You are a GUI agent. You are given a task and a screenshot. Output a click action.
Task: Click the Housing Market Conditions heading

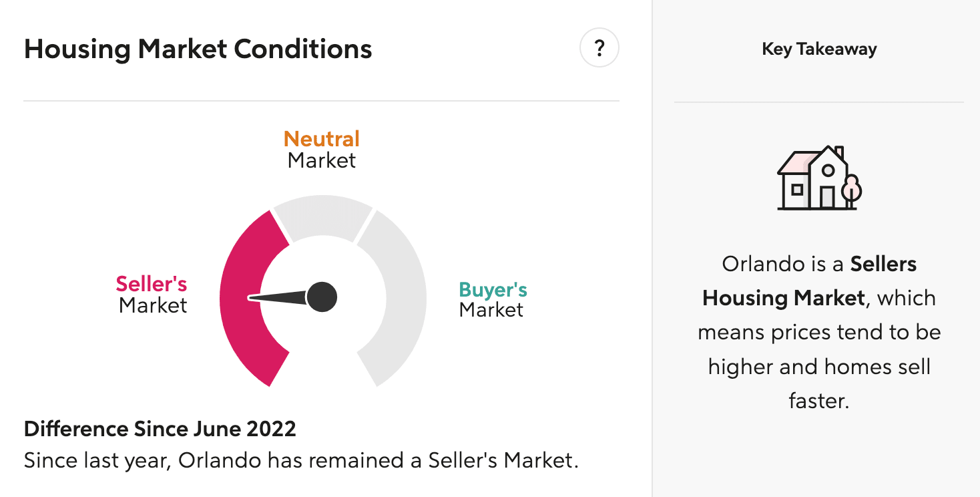(198, 49)
